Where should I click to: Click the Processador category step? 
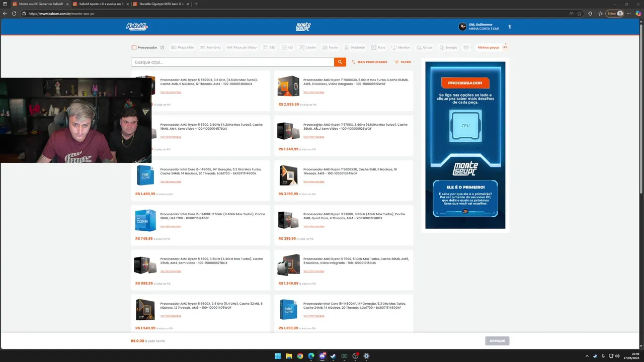click(x=144, y=47)
